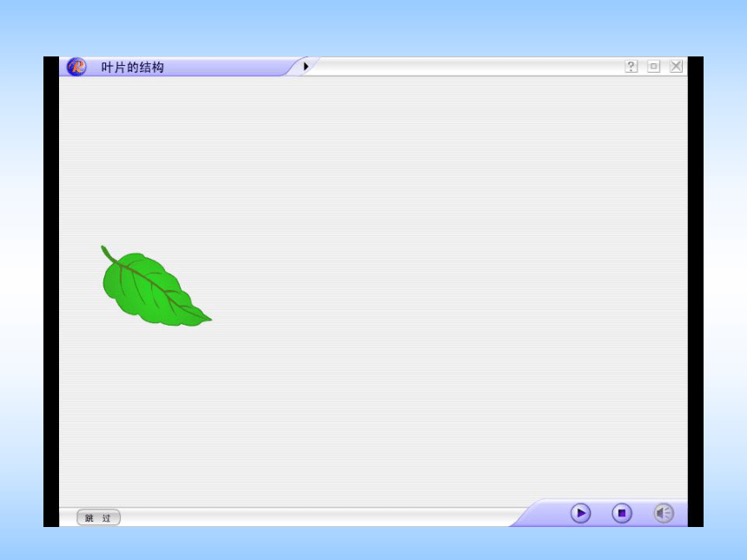Click the play button in the player controls
Screen dimensions: 747x560
coord(580,513)
